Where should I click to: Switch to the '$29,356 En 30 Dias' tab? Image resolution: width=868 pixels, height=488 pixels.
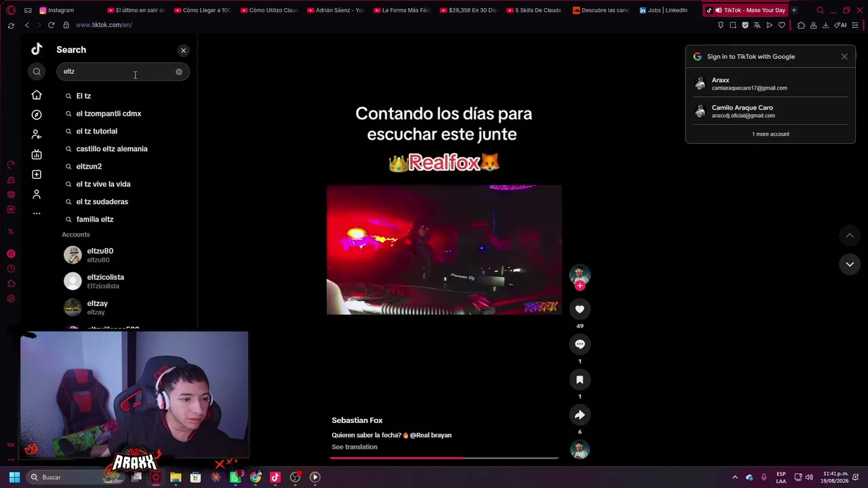[469, 10]
